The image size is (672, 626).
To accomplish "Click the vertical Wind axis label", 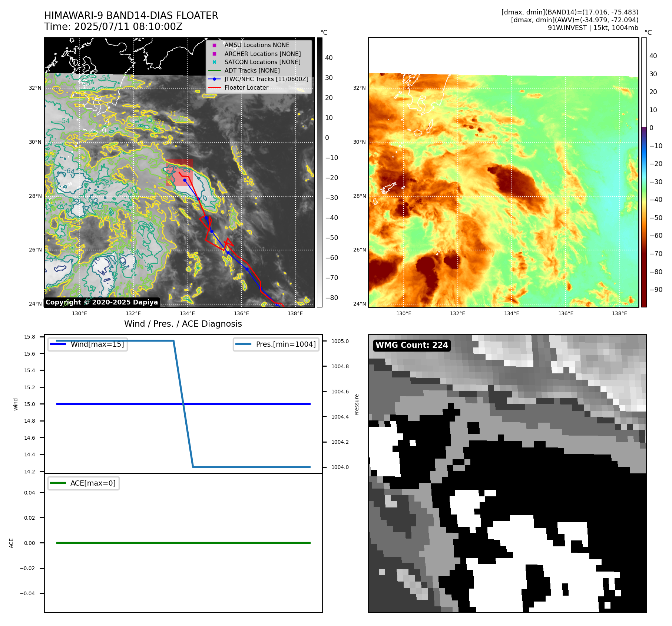I will tap(16, 404).
